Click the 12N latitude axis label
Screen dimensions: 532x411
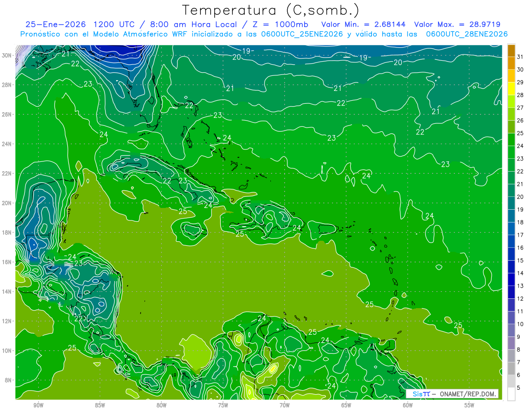click(x=7, y=321)
